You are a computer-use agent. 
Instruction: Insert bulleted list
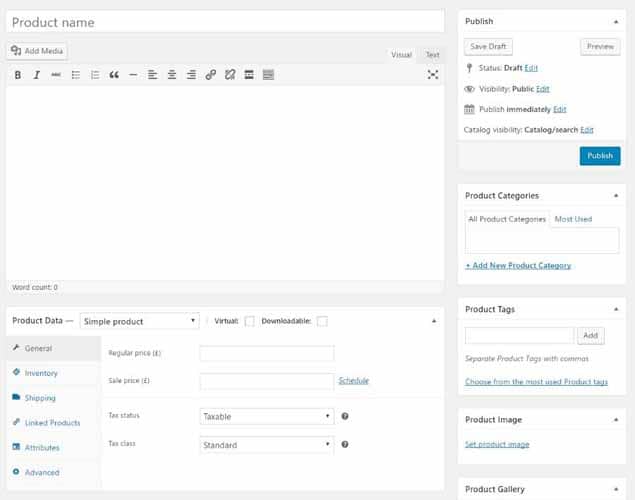[x=76, y=75]
